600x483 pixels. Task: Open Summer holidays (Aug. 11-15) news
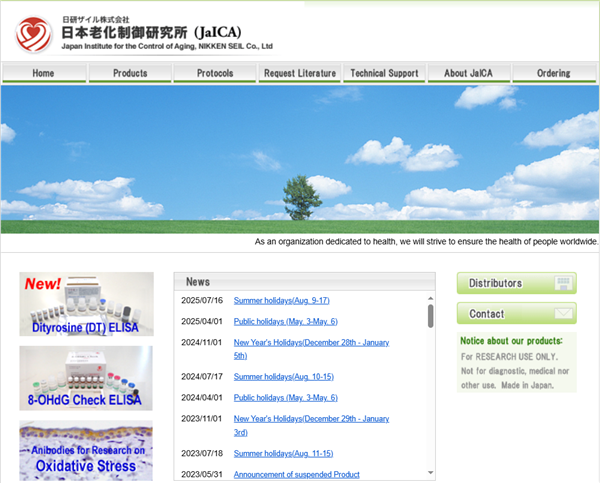tap(284, 454)
